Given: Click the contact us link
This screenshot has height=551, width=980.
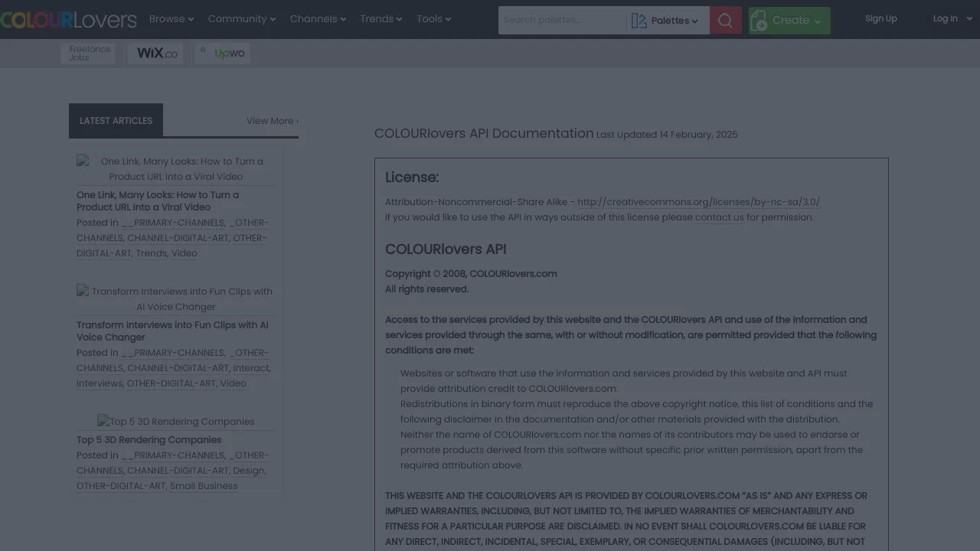Looking at the screenshot, I should (x=719, y=217).
